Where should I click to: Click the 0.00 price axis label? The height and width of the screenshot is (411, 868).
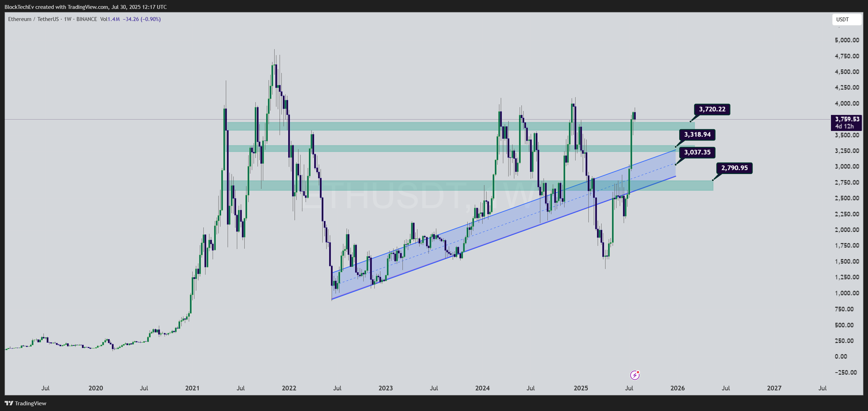841,357
